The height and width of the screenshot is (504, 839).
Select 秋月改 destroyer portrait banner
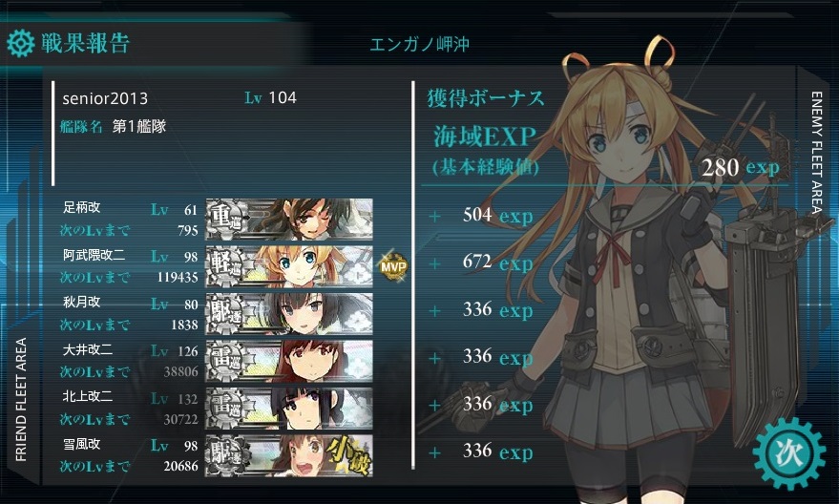point(289,313)
